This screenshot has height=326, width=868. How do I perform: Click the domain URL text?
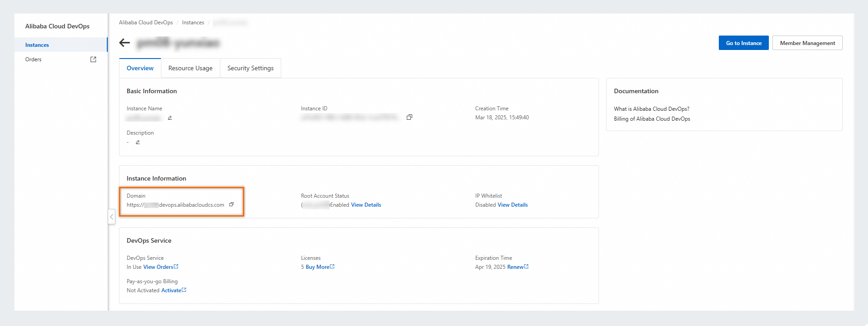pos(175,205)
